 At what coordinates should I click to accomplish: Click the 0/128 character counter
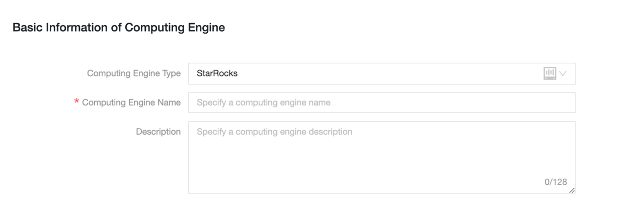(x=555, y=182)
